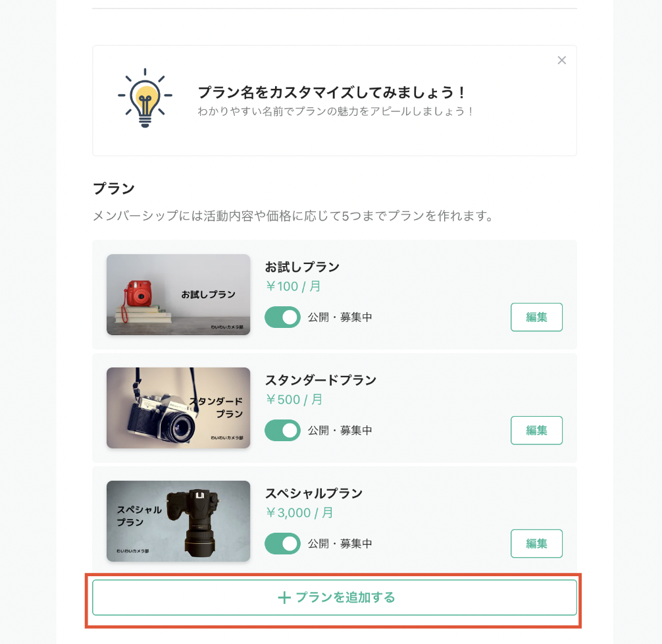Select the hanging film camera thumbnail

(x=178, y=408)
